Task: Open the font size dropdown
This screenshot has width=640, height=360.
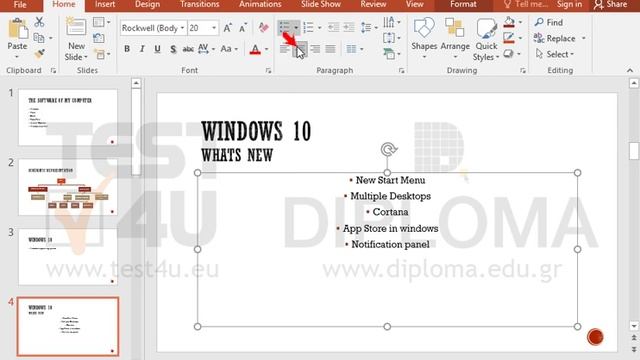Action: [x=214, y=28]
